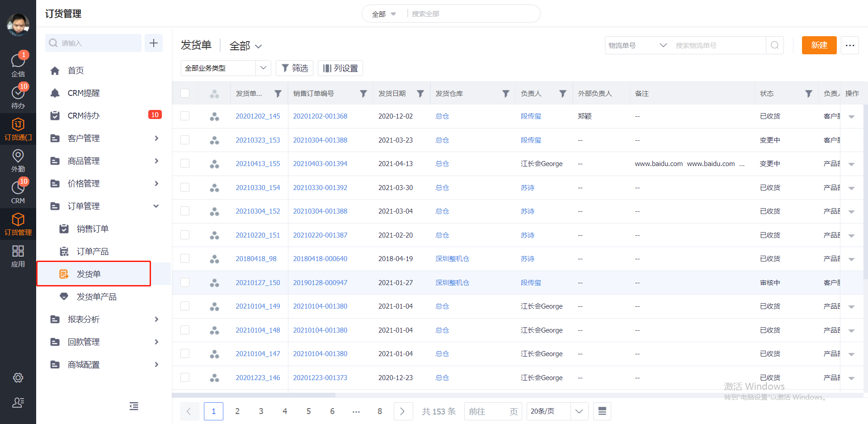Open the 应用 apps grid icon
Image resolution: width=868 pixels, height=424 pixels.
coord(18,256)
